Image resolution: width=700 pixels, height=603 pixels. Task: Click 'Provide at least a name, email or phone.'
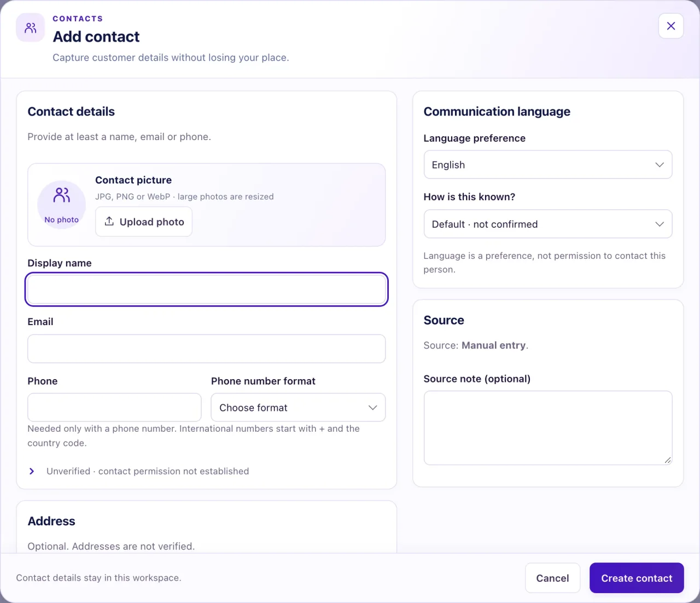119,137
